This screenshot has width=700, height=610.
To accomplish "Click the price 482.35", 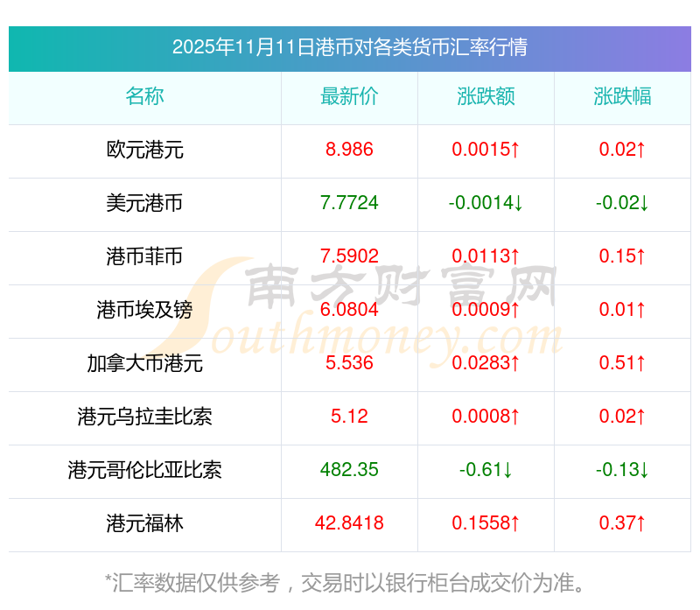I will point(349,470).
